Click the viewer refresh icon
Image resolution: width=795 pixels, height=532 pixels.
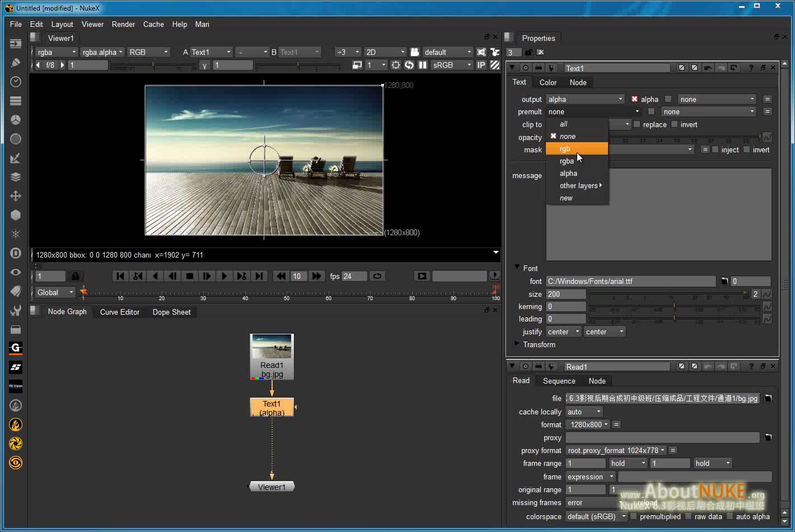[x=409, y=65]
